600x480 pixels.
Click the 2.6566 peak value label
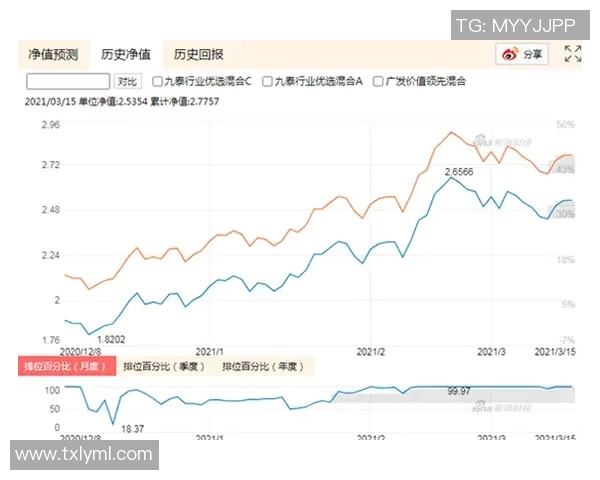tap(459, 172)
